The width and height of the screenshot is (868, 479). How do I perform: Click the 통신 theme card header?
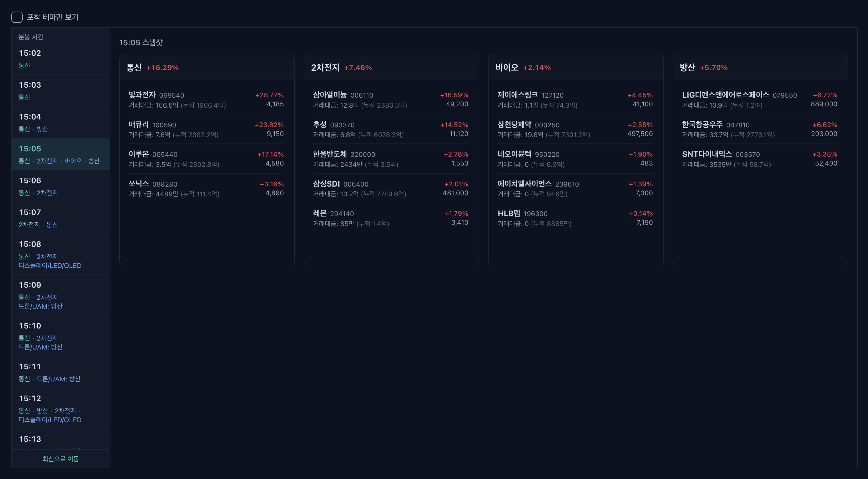[207, 68]
